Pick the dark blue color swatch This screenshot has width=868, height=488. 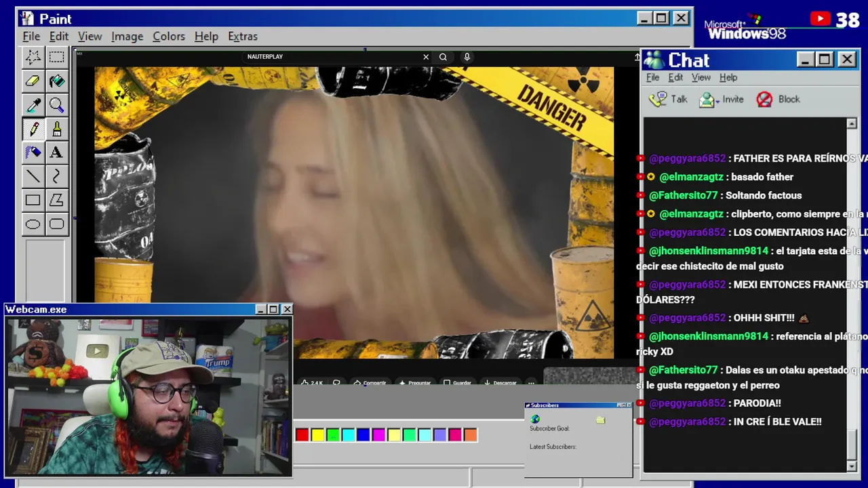pos(363,434)
